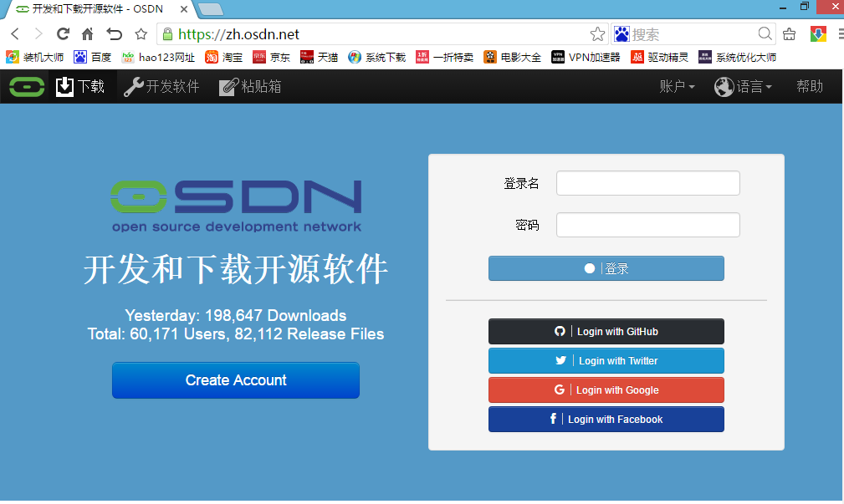Viewport: 844px width, 504px height.
Task: Select the 下载 navbar item
Action: (80, 87)
